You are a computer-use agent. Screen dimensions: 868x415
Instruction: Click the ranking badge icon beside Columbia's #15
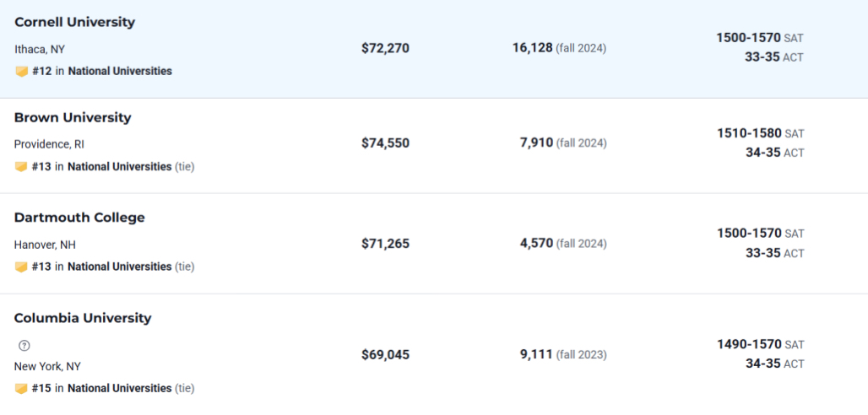pos(21,389)
